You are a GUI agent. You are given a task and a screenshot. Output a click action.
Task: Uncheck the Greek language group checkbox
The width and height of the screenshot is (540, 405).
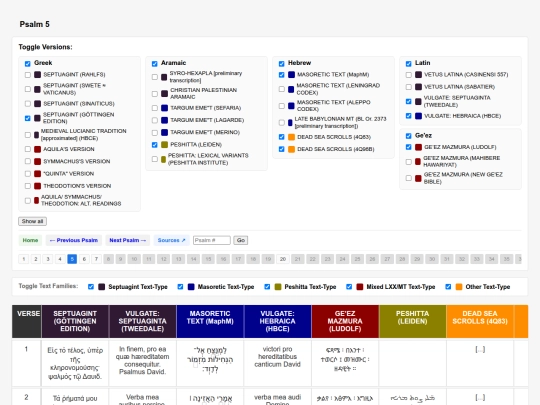click(x=28, y=64)
